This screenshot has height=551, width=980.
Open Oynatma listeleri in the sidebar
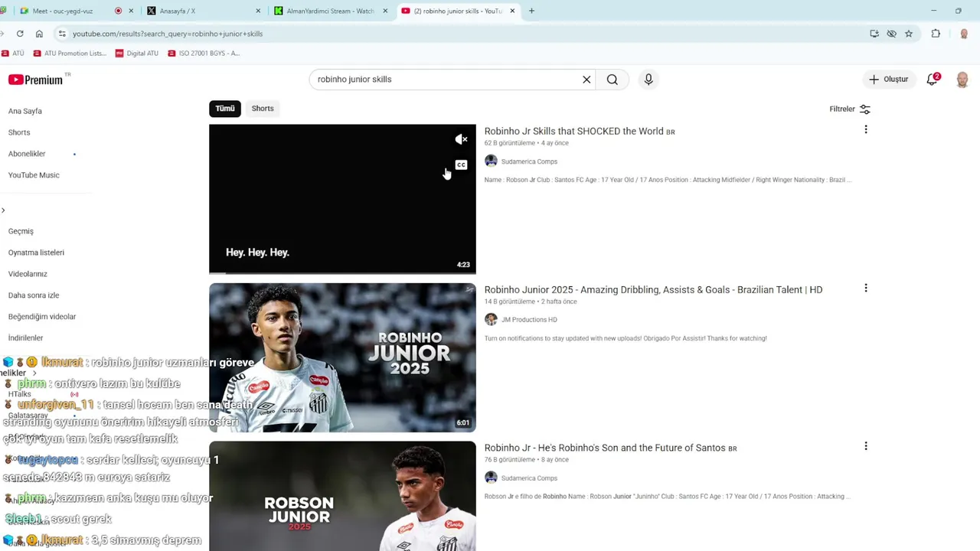pyautogui.click(x=36, y=253)
